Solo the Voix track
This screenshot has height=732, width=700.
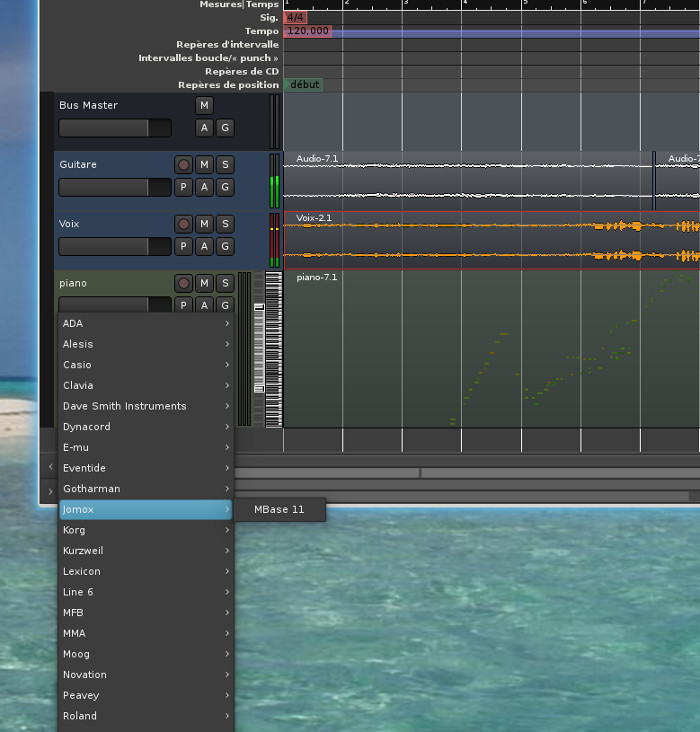click(225, 224)
